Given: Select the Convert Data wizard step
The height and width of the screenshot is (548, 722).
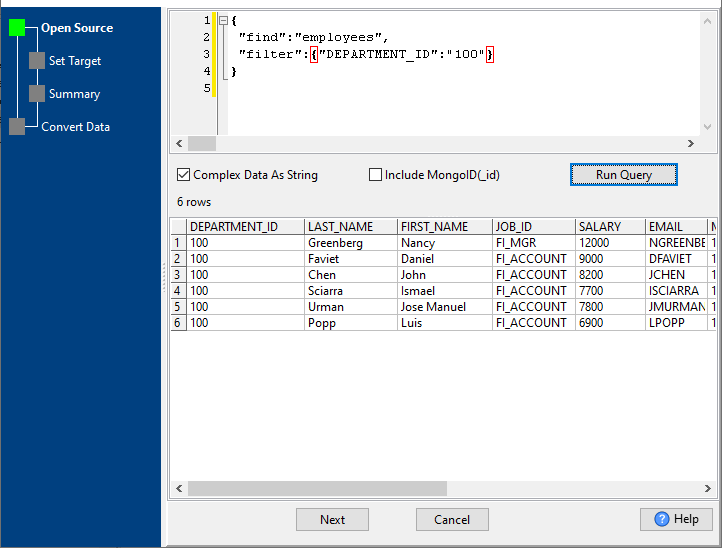Looking at the screenshot, I should click(x=76, y=127).
